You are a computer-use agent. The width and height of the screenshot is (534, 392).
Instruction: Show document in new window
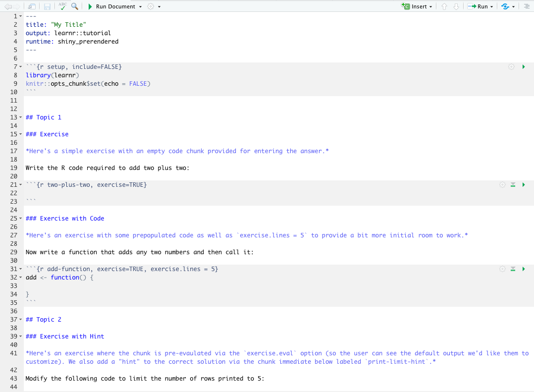[32, 6]
